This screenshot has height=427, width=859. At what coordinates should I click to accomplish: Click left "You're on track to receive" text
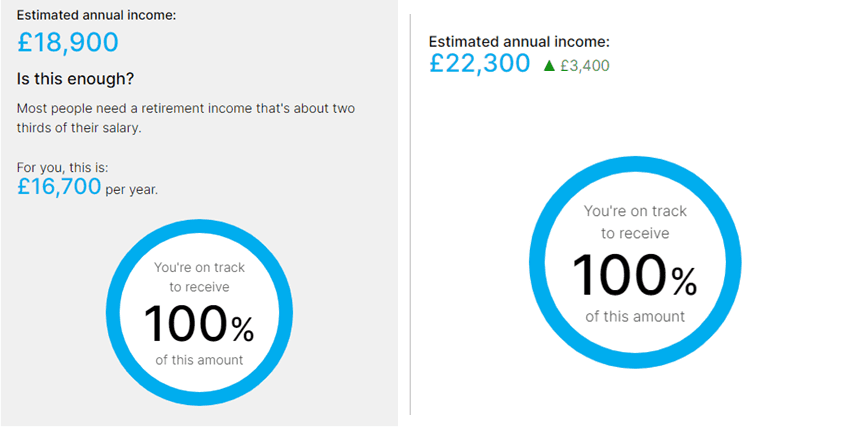pyautogui.click(x=199, y=277)
